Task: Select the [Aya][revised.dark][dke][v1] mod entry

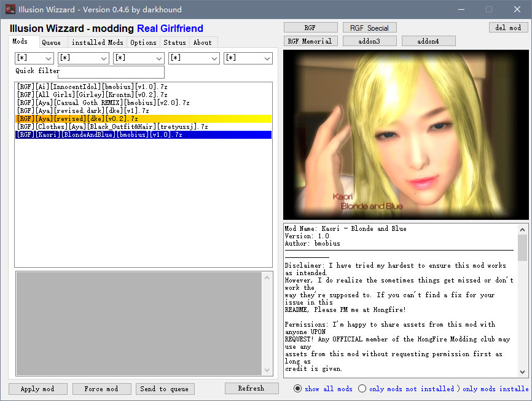Action: click(x=143, y=111)
